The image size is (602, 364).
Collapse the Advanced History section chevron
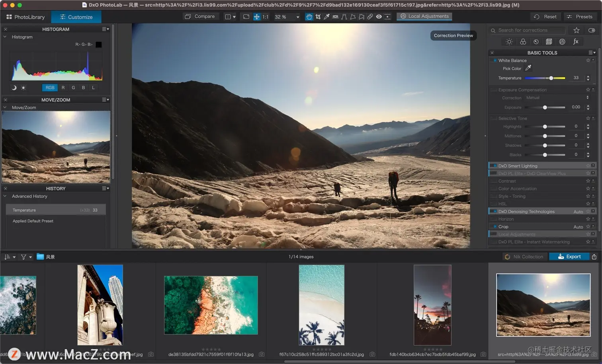tap(5, 196)
